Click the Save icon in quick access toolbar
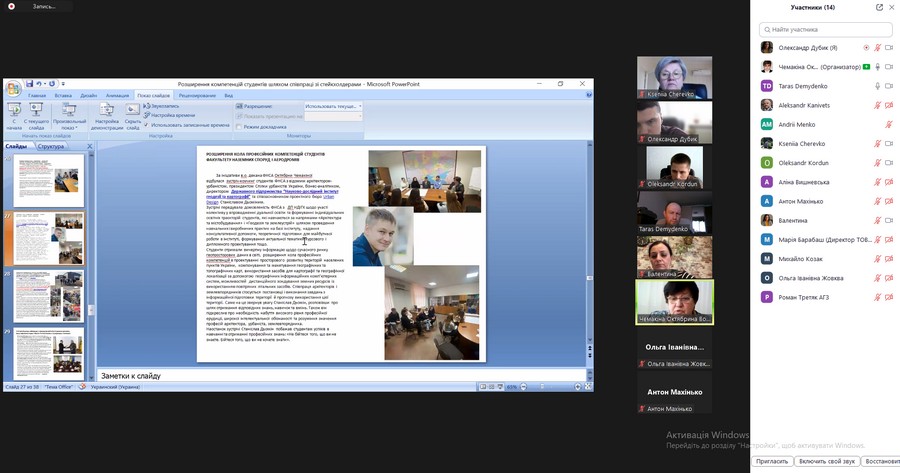Viewport: 900px width, 473px height. 30,84
